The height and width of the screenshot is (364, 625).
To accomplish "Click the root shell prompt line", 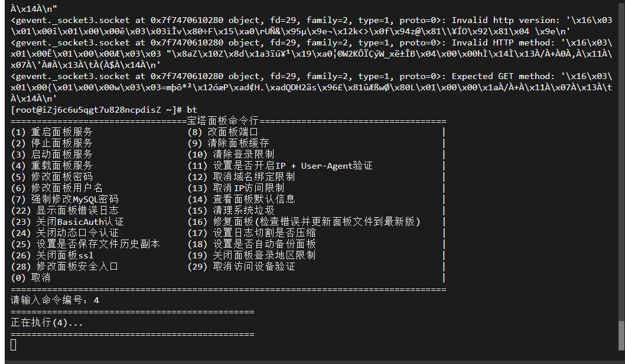I will tap(104, 110).
